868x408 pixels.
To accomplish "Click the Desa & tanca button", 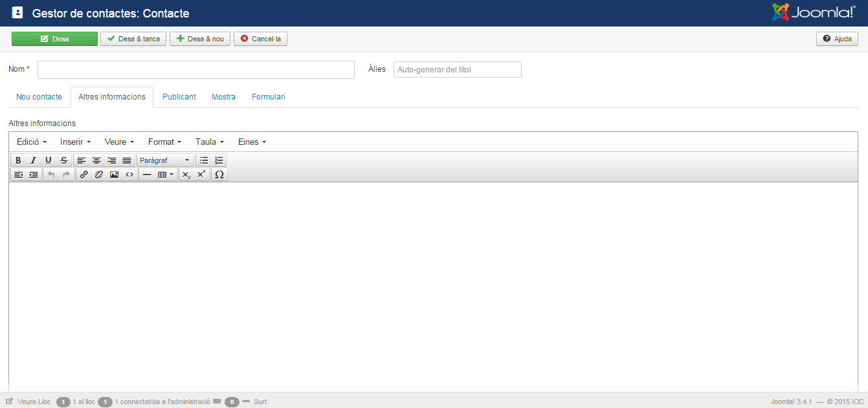I will pos(133,39).
